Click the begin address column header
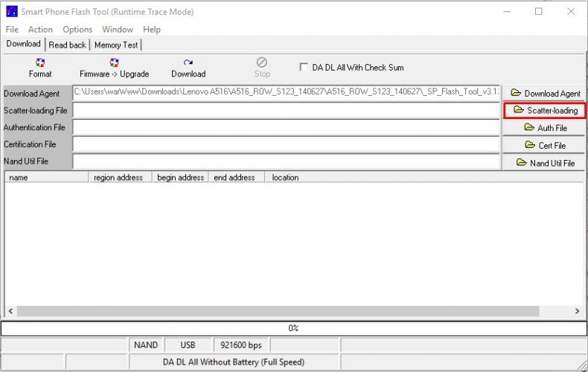Image resolution: width=588 pixels, height=372 pixels. coord(180,177)
